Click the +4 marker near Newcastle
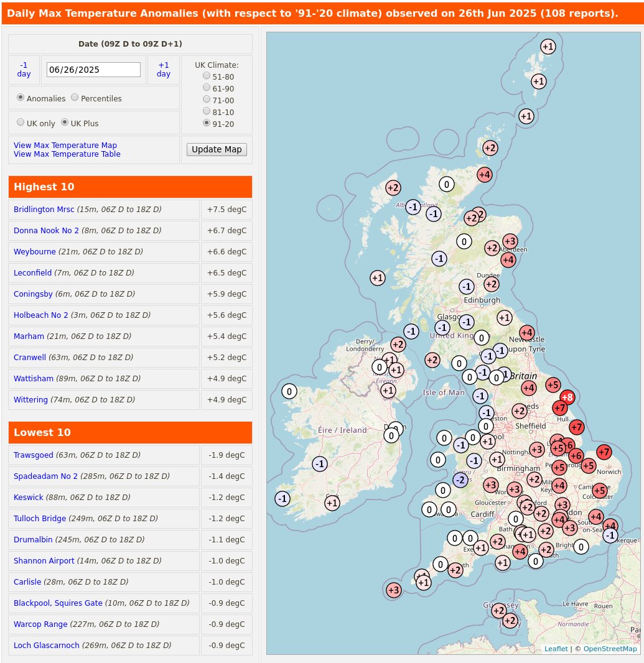644x663 pixels. [x=527, y=333]
